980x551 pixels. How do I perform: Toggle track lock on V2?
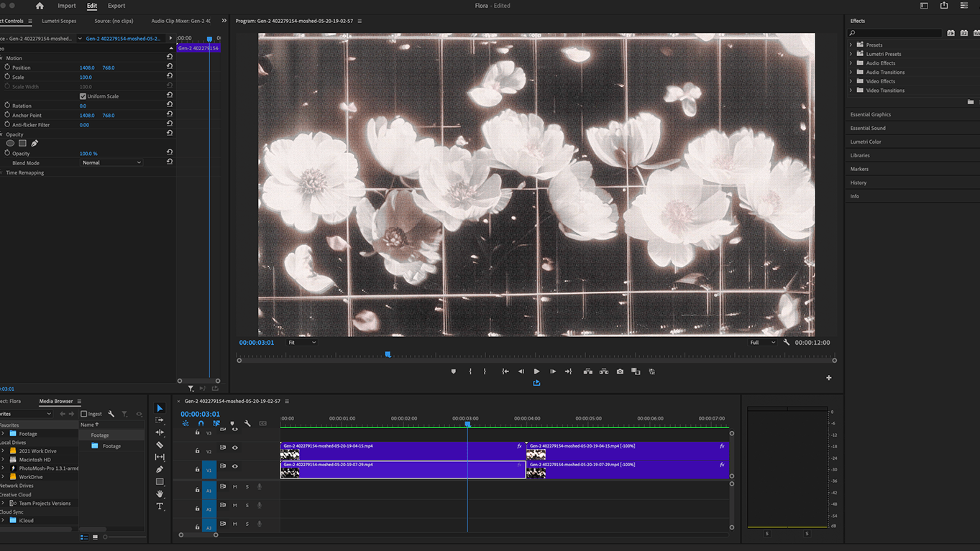pos(198,451)
